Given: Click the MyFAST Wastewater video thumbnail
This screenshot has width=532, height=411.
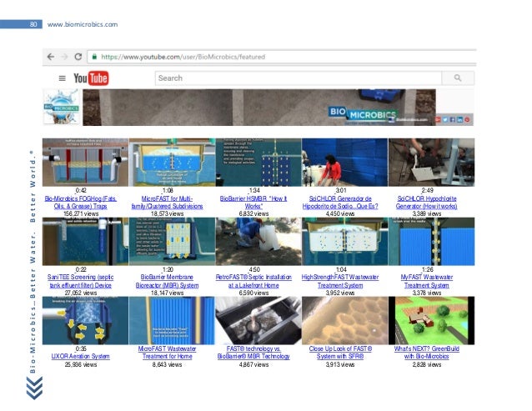Looking at the screenshot, I should pyautogui.click(x=432, y=242).
